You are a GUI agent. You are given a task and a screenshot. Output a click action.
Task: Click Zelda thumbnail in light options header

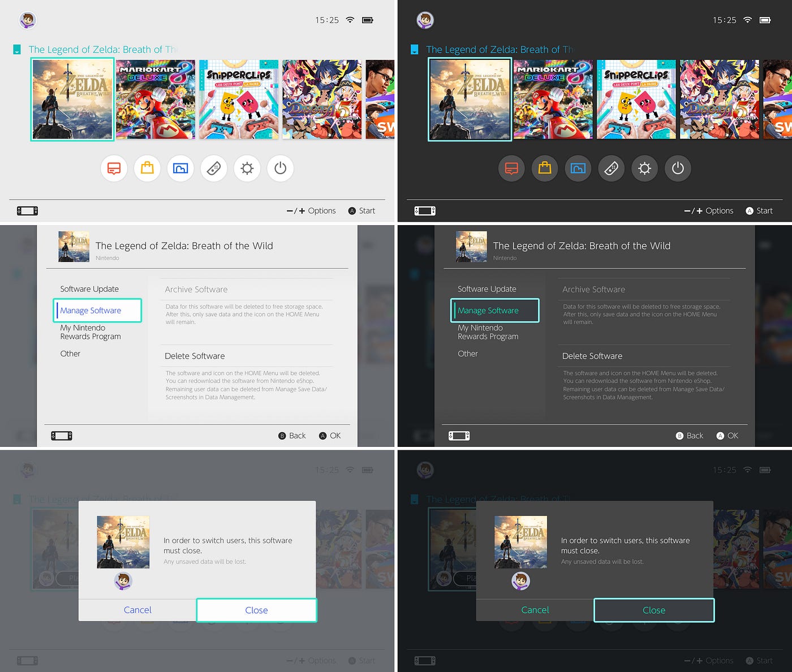[x=74, y=246]
